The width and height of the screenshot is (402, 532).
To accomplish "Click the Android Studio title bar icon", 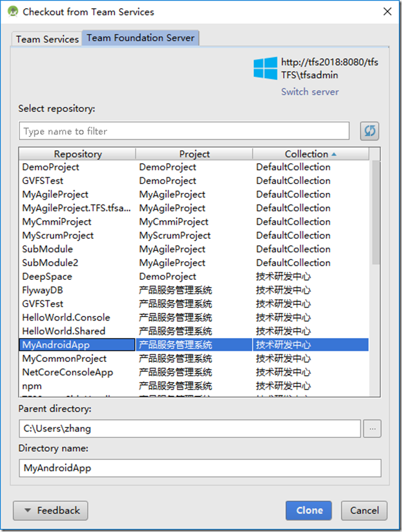I will 13,12.
